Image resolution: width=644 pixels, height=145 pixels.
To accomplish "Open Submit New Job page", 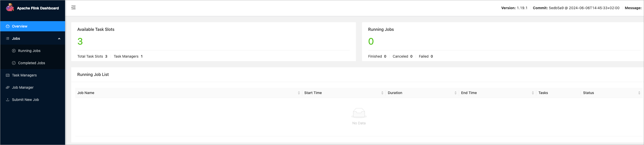I will (33, 100).
